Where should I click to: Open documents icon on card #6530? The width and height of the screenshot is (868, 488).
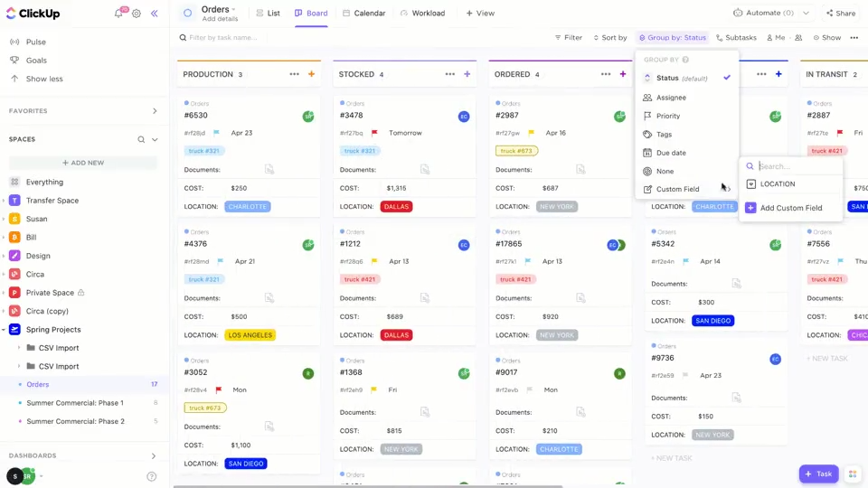point(269,169)
